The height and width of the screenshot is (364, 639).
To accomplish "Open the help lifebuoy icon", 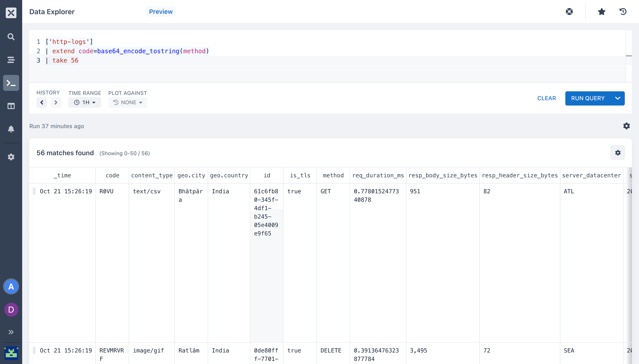I will click(x=569, y=12).
